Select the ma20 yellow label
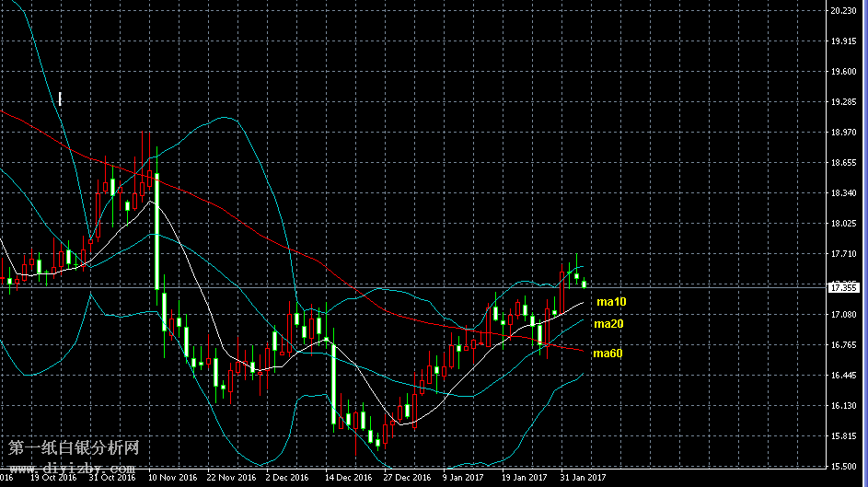This screenshot has width=868, height=487. click(608, 324)
